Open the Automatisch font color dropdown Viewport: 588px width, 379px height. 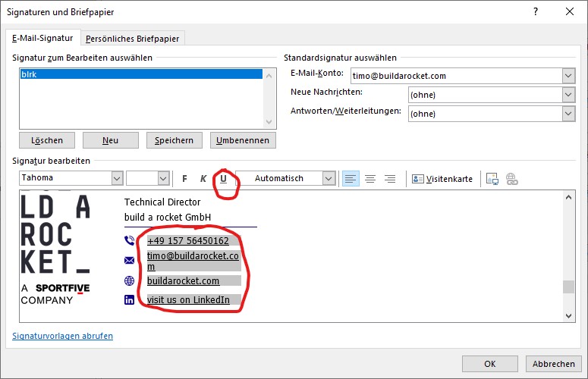[x=329, y=178]
